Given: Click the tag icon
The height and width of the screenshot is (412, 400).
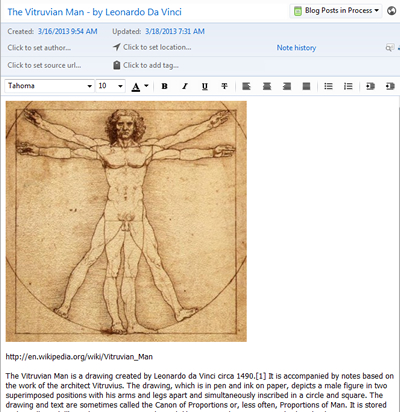Looking at the screenshot, I should (x=116, y=65).
